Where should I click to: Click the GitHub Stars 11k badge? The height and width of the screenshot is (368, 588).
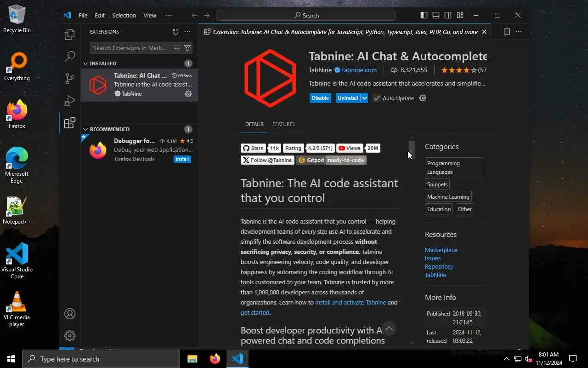[261, 148]
